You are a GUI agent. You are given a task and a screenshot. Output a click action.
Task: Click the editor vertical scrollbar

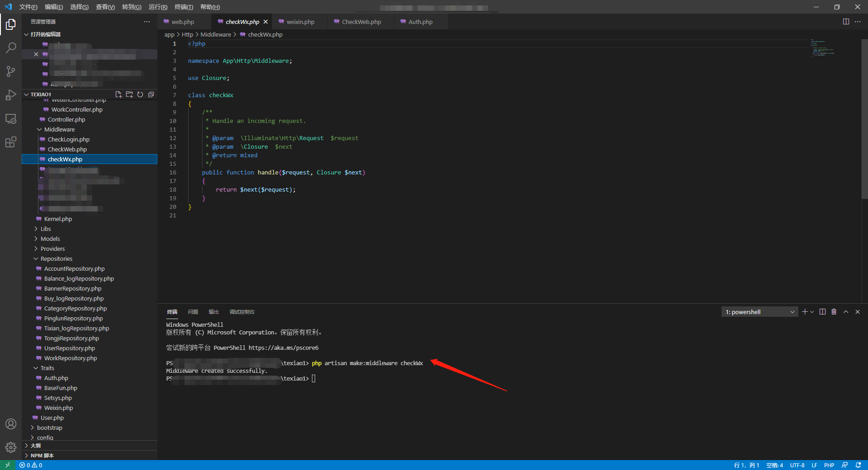tap(864, 119)
